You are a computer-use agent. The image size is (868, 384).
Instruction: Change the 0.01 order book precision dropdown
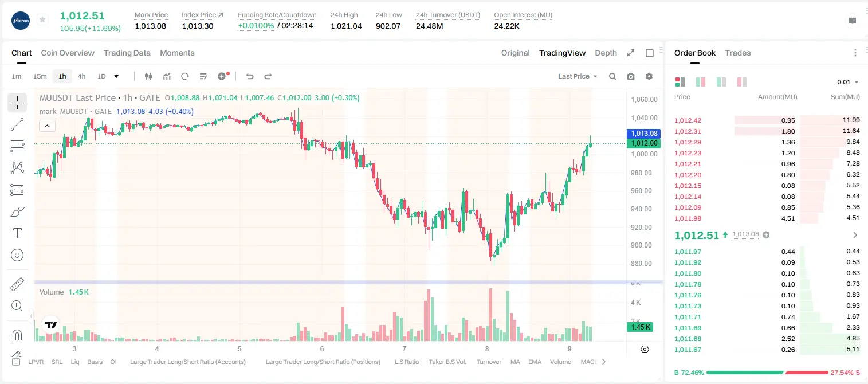click(847, 82)
